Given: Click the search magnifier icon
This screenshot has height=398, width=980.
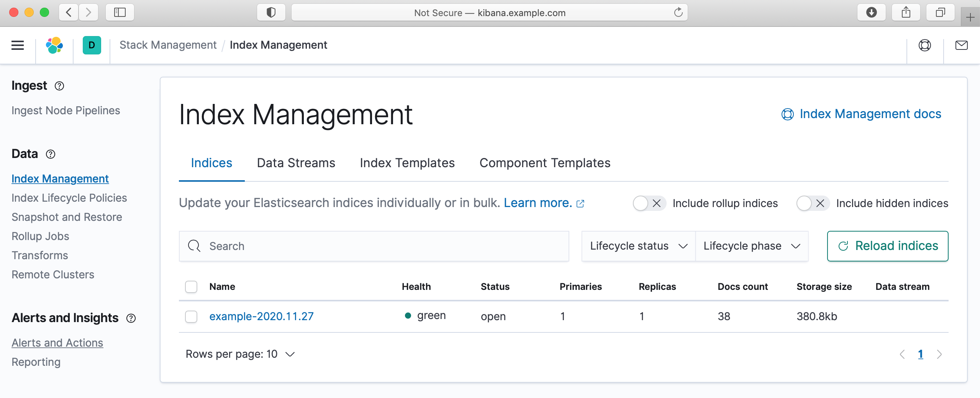Looking at the screenshot, I should point(194,246).
